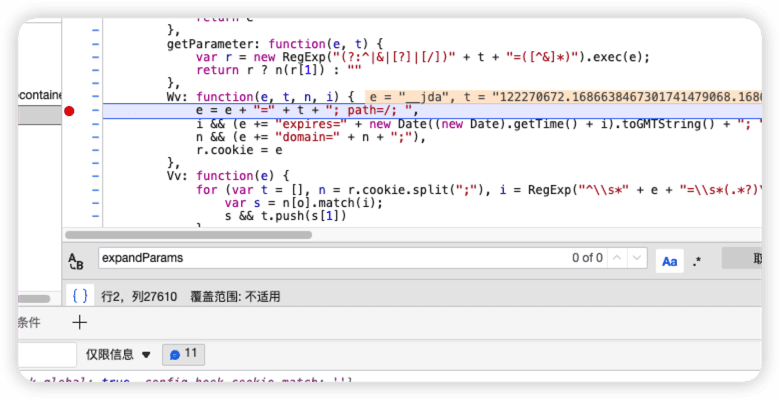Switch to the 条件 drawer tab
The image size is (780, 400).
(28, 322)
